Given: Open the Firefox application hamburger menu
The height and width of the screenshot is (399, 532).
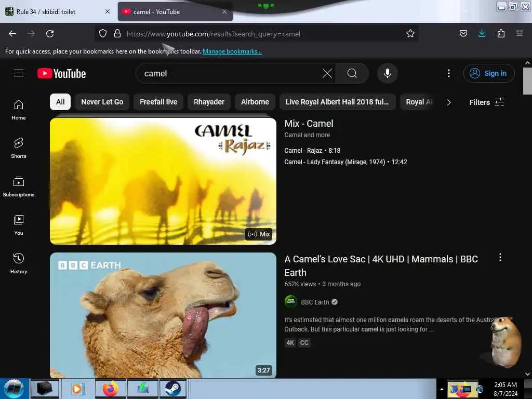Looking at the screenshot, I should point(520,34).
